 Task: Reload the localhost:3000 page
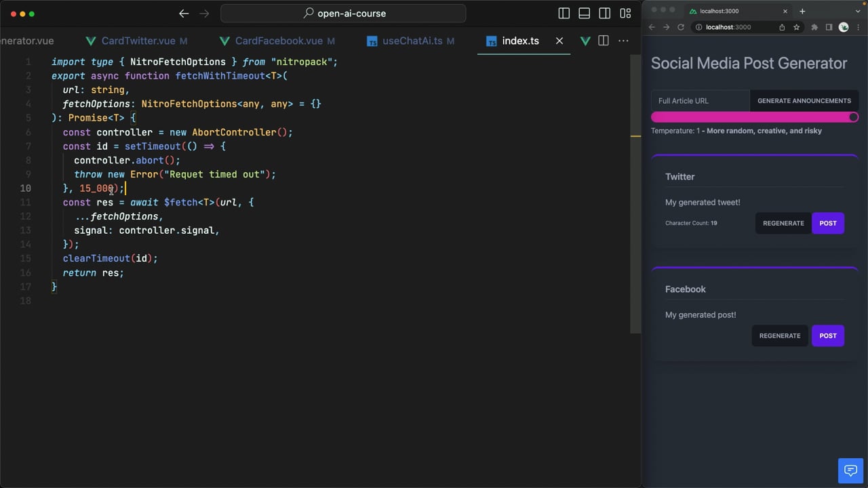[681, 27]
